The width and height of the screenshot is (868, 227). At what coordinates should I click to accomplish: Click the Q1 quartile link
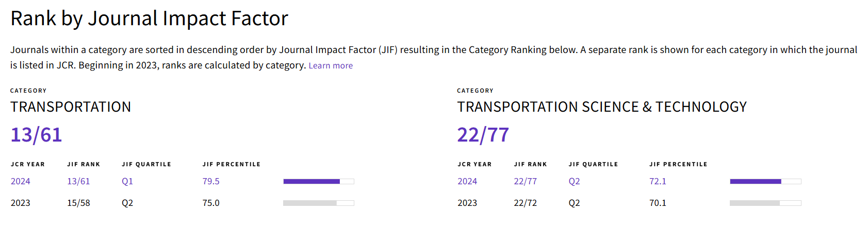point(127,181)
